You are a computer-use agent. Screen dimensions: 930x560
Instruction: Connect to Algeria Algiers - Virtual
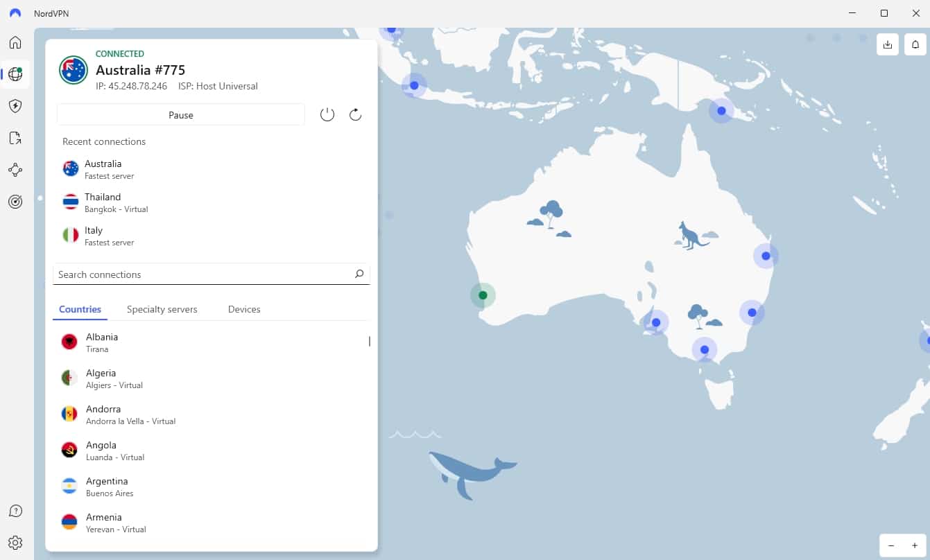tap(212, 378)
